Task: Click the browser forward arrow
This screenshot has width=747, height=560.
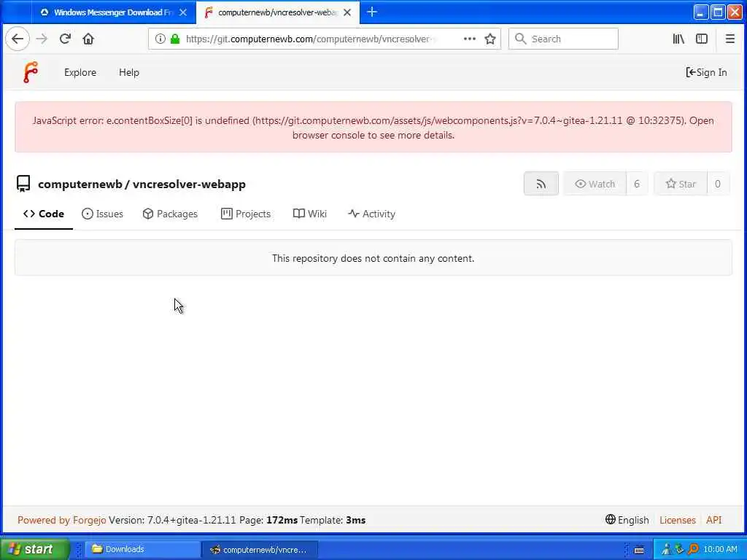Action: [42, 39]
